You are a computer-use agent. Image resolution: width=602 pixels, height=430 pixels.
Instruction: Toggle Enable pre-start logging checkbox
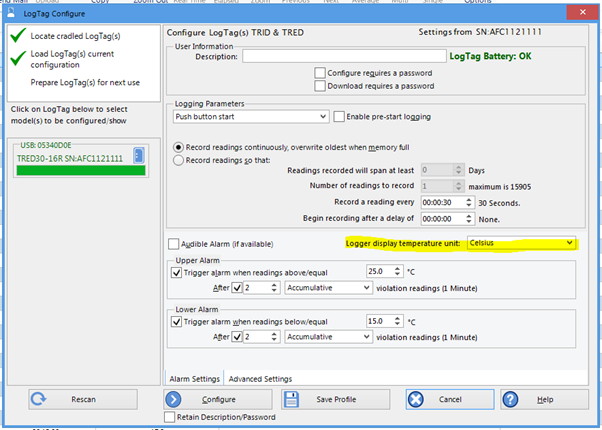tap(339, 116)
